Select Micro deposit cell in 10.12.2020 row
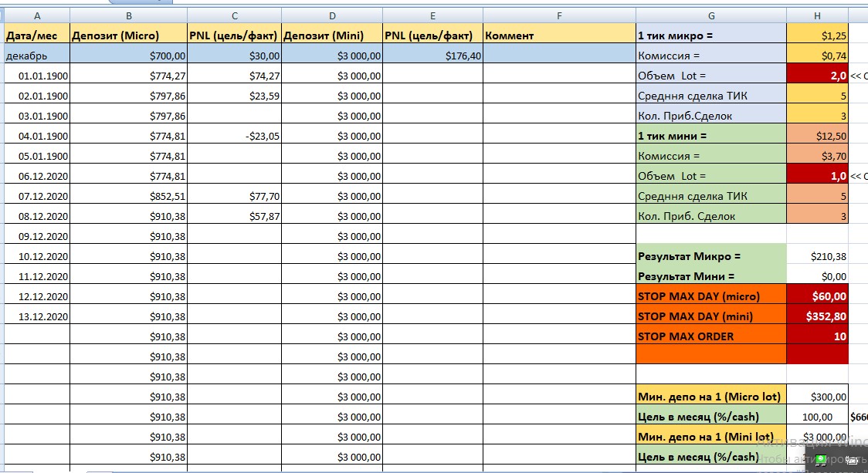 click(x=128, y=255)
